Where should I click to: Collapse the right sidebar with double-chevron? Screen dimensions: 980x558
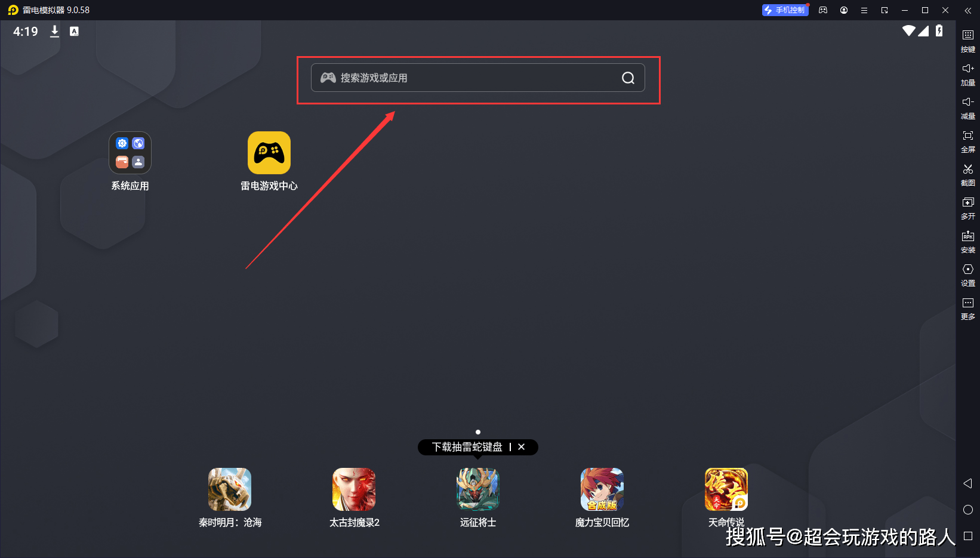click(967, 10)
